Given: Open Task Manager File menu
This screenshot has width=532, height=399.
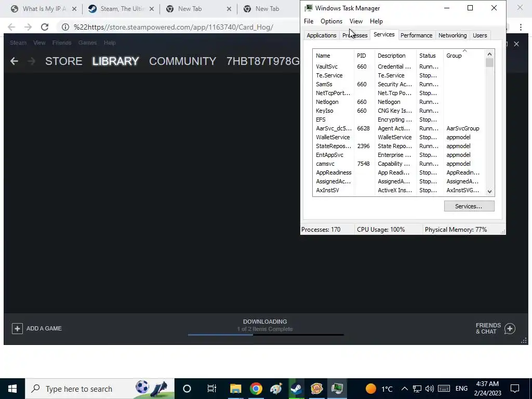Looking at the screenshot, I should [309, 21].
